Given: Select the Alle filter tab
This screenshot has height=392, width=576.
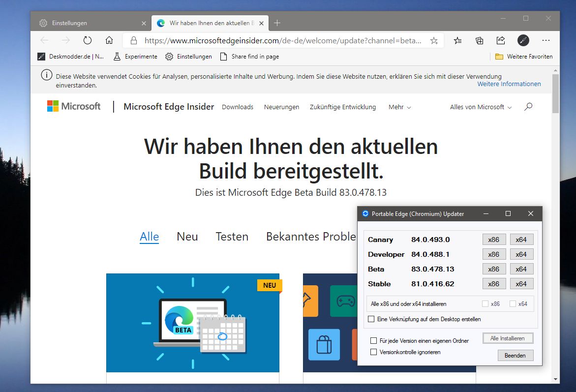Looking at the screenshot, I should [x=149, y=237].
